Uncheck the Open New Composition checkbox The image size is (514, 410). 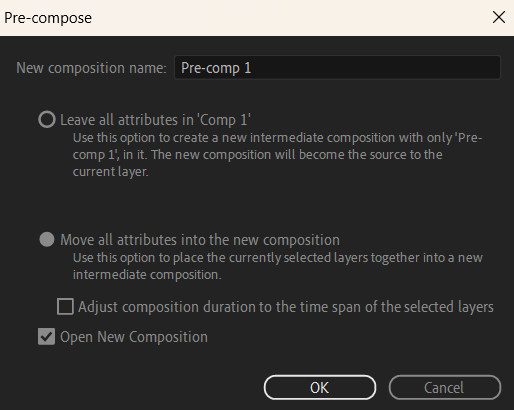coord(46,336)
